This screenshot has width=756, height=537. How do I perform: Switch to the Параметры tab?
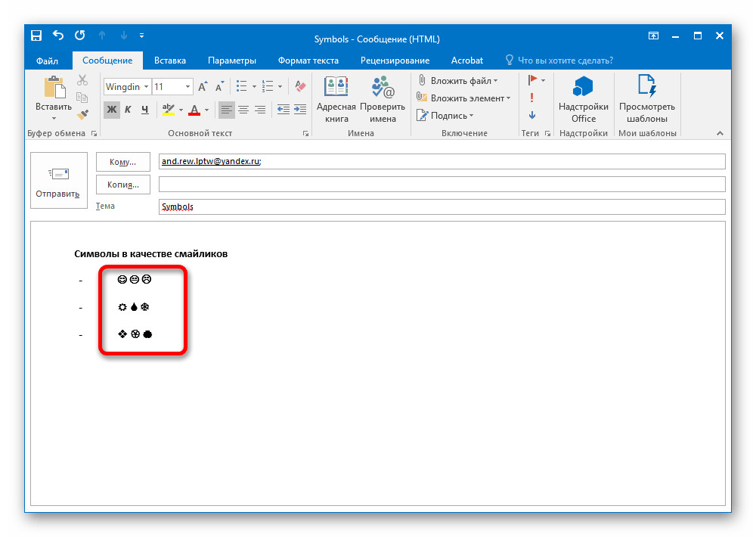click(232, 61)
